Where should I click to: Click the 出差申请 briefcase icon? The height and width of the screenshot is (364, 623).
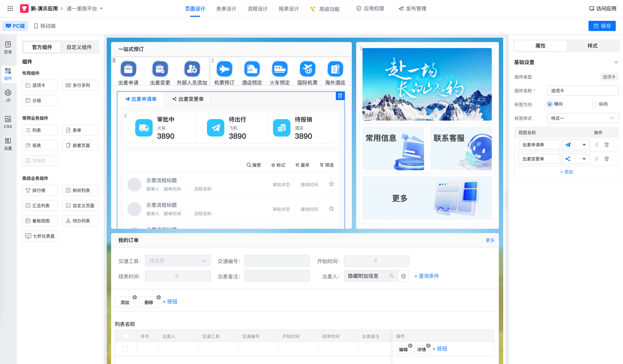tap(128, 69)
